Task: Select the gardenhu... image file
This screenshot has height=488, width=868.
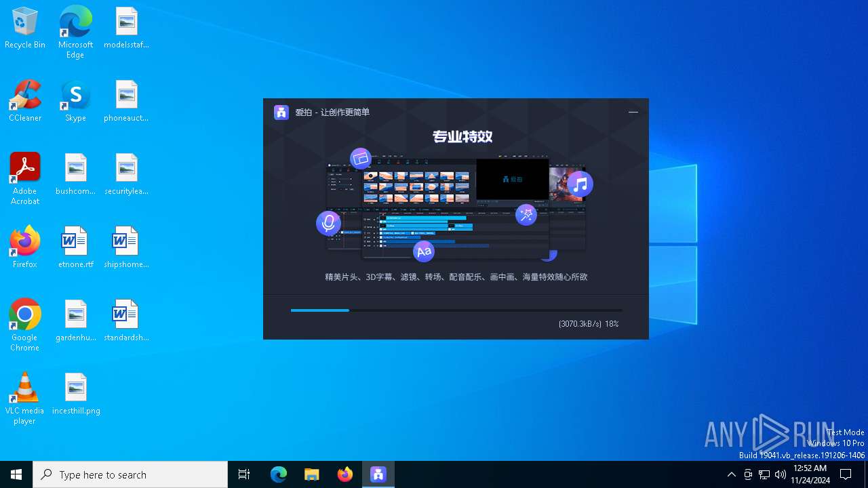Action: point(75,321)
